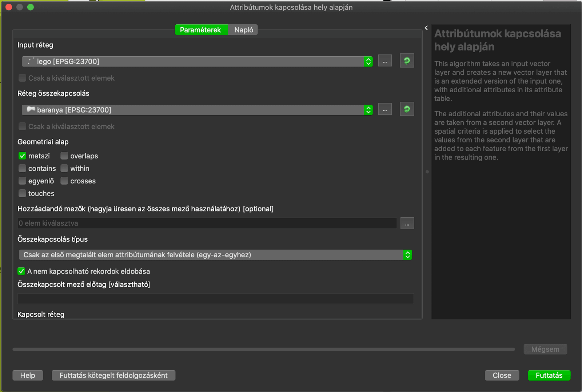The width and height of the screenshot is (582, 392).
Task: Uncheck the metszi geometric predicate
Action: click(23, 156)
